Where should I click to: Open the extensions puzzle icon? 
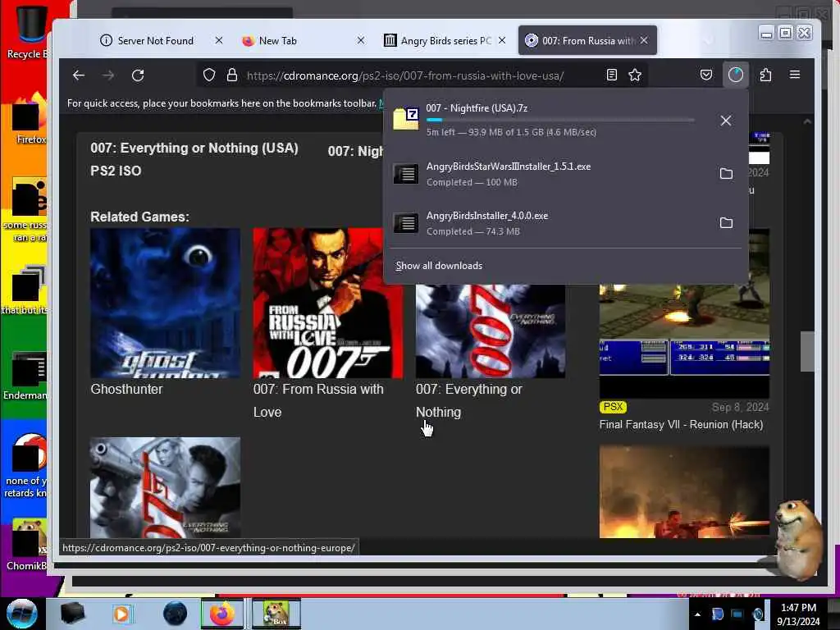(x=765, y=75)
